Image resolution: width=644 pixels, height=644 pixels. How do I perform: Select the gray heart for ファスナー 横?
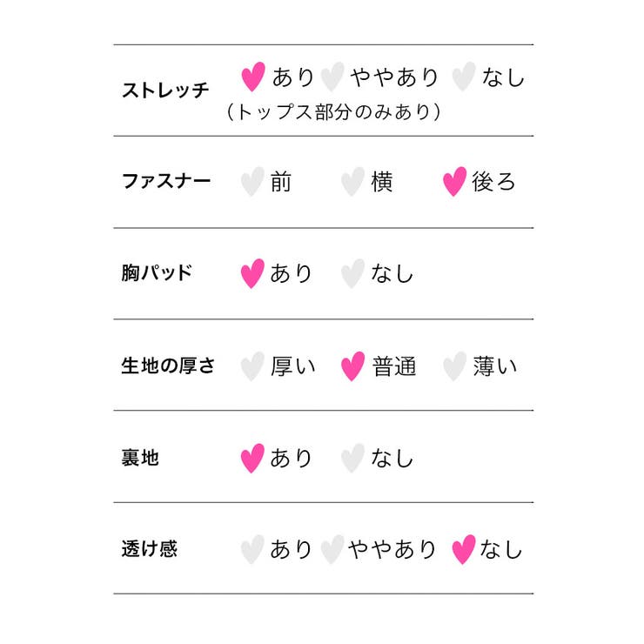tap(352, 182)
